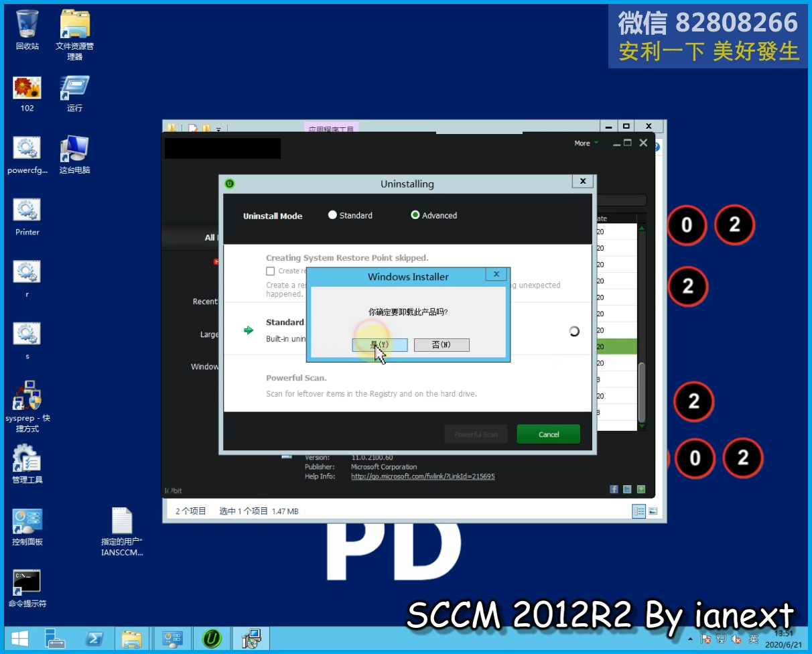The image size is (812, 654).
Task: Click the IObit logo in Uninstalling title bar
Action: 230,184
